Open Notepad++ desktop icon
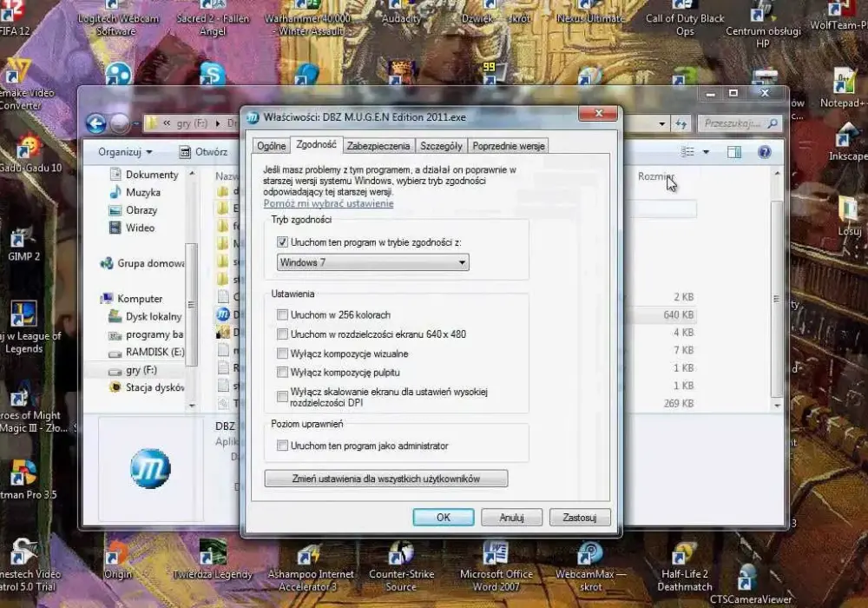Image resolution: width=868 pixels, height=608 pixels. coord(845,89)
